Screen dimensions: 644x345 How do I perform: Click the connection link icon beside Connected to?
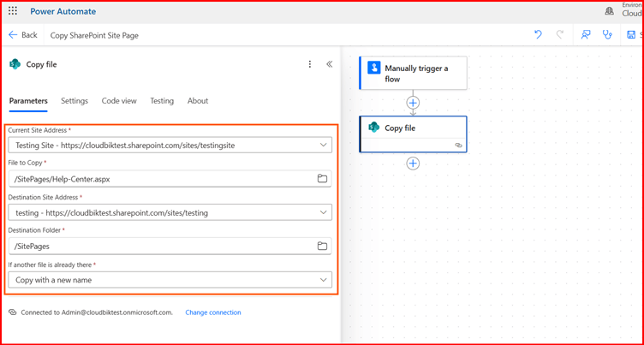coord(13,312)
